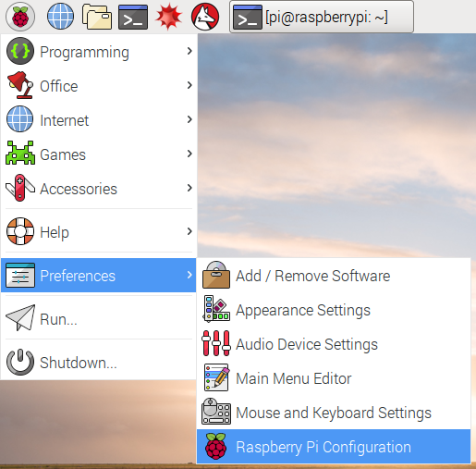This screenshot has height=469, width=476.
Task: Click the Office desk lamp icon
Action: (20, 85)
